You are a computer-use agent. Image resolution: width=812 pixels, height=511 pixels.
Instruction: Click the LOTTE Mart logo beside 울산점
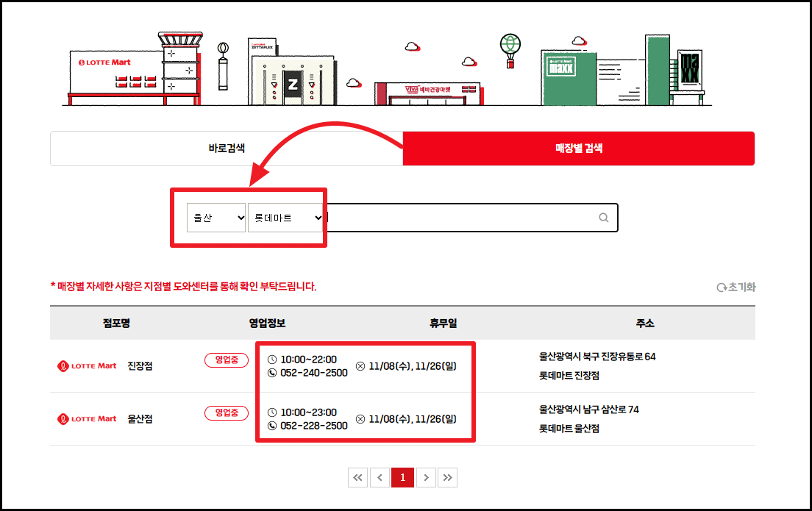coord(86,418)
